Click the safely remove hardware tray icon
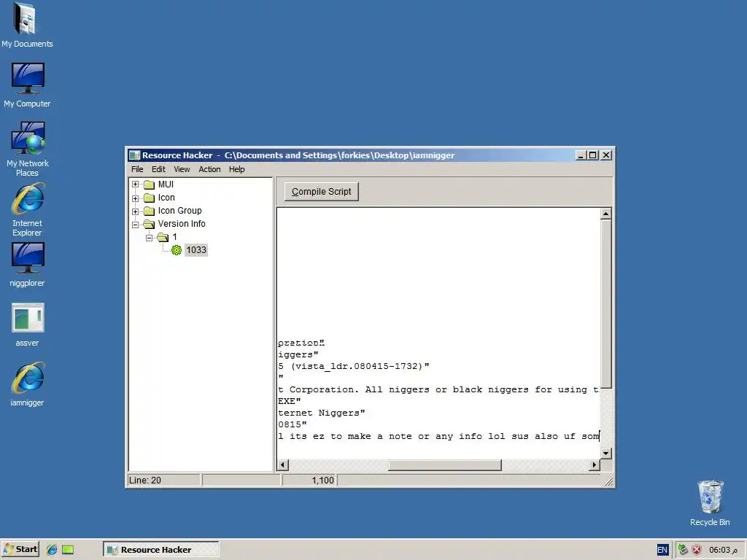Viewport: 747px width, 560px height. [683, 550]
